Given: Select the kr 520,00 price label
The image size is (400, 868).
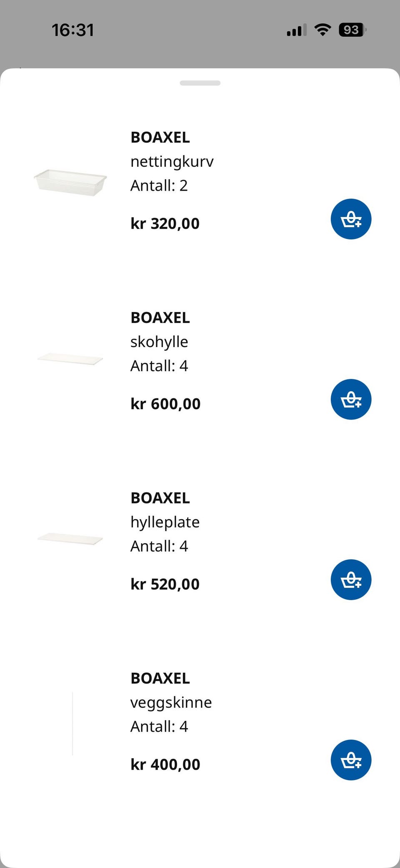Looking at the screenshot, I should tap(165, 584).
